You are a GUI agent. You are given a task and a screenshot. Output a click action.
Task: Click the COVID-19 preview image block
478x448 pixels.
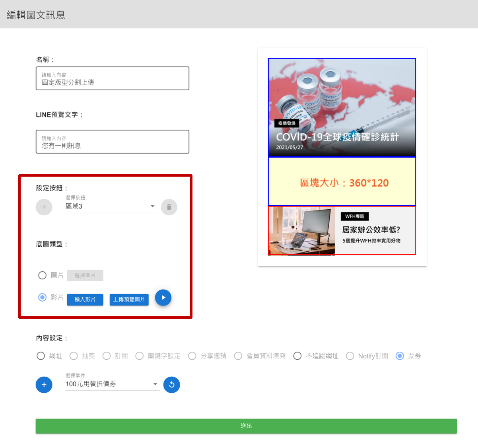click(x=342, y=107)
